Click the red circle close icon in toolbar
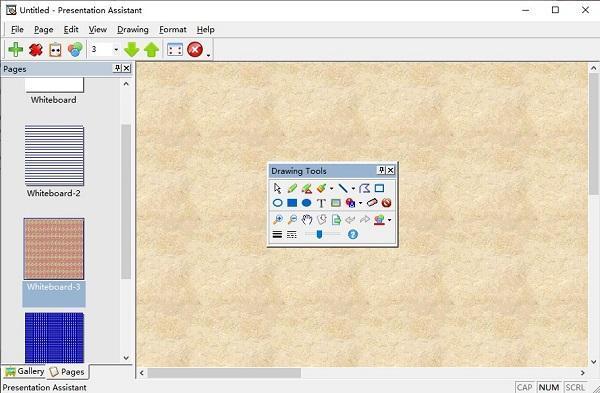The height and width of the screenshot is (393, 600). 195,50
